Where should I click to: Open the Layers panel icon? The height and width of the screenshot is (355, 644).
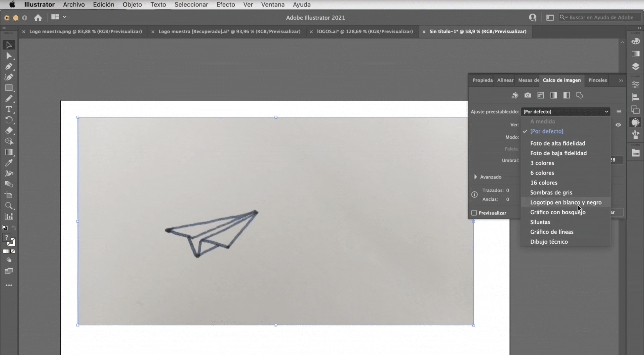pos(635,66)
